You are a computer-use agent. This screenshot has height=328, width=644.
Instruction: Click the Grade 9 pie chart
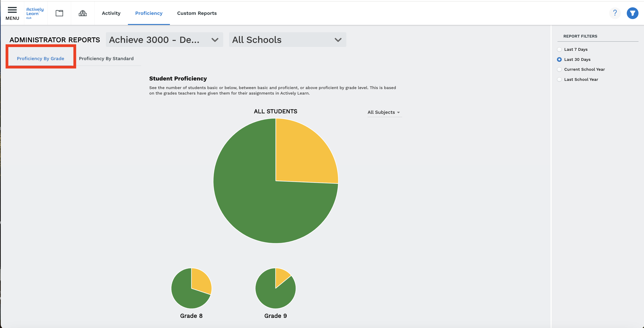click(275, 288)
